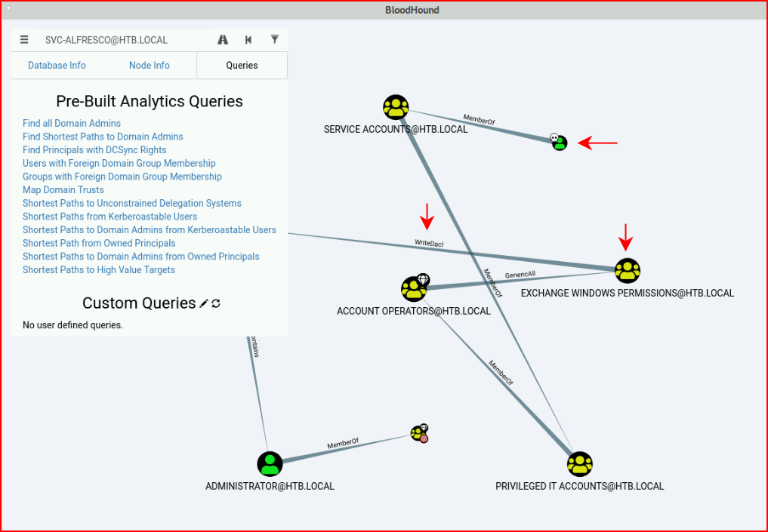
Task: Click the back step-backward icon
Action: click(248, 40)
